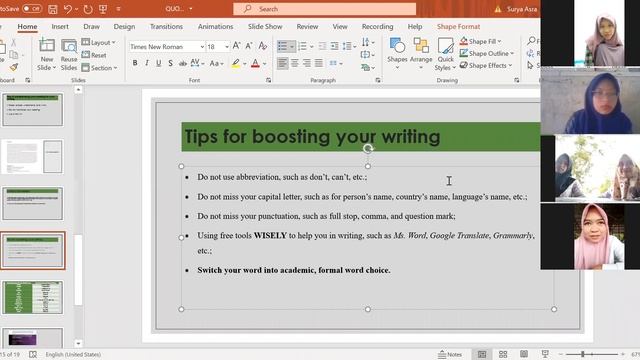
Task: Open the Insert ribbon tab
Action: tap(60, 27)
